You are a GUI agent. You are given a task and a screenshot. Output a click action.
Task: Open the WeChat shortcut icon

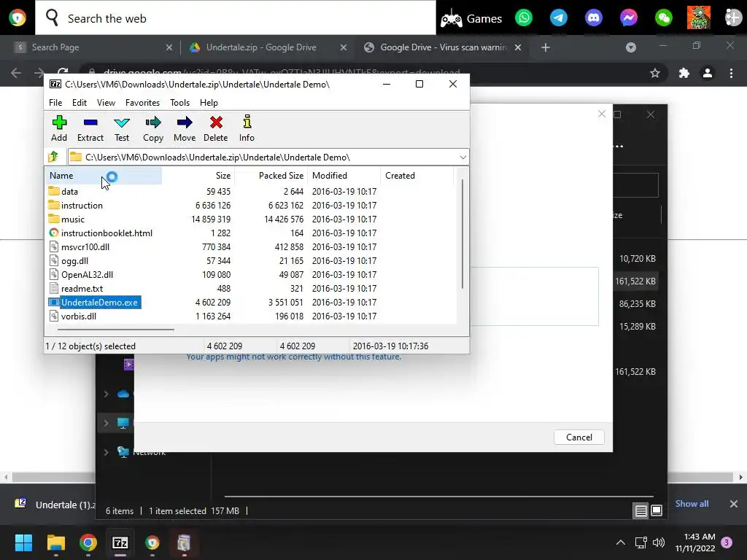pos(664,18)
